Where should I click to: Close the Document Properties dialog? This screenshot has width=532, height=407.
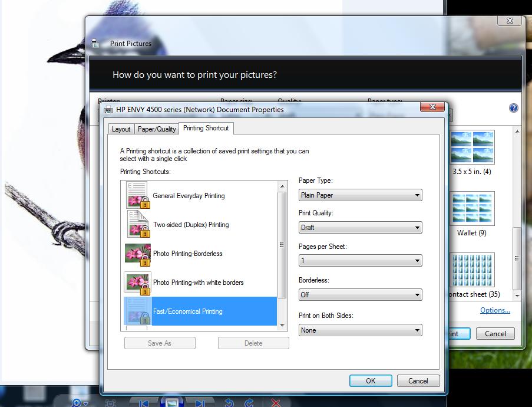pos(432,107)
